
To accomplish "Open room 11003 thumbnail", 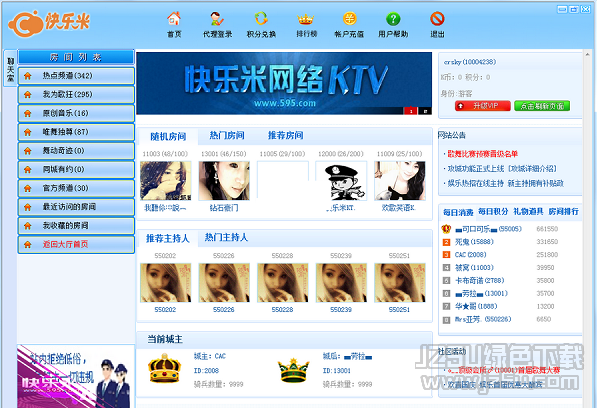I will click(166, 180).
